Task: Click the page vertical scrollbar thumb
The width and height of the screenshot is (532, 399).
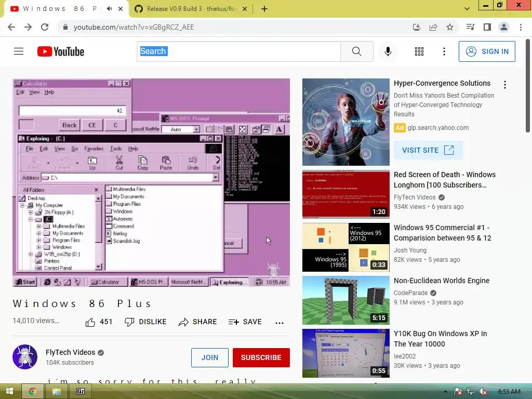Action: (528, 86)
